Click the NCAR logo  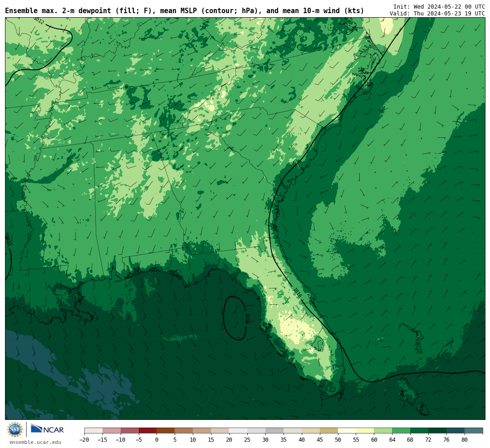pos(48,430)
